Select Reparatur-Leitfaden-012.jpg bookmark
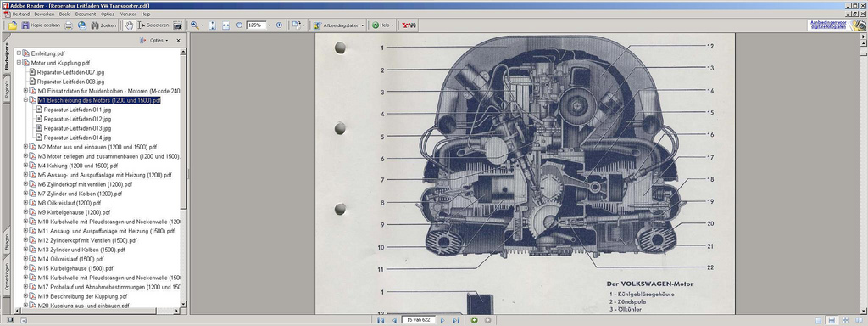Image resolution: width=868 pixels, height=326 pixels. [77, 119]
